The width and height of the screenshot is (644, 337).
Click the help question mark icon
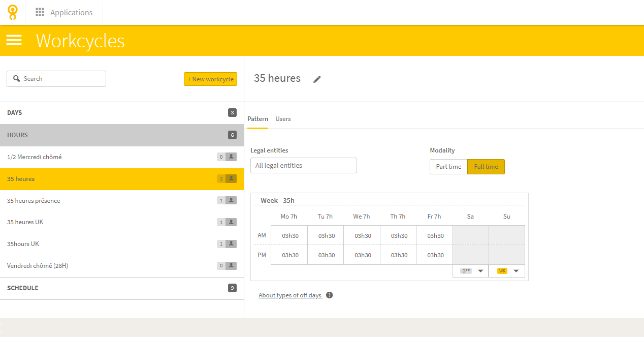point(329,295)
